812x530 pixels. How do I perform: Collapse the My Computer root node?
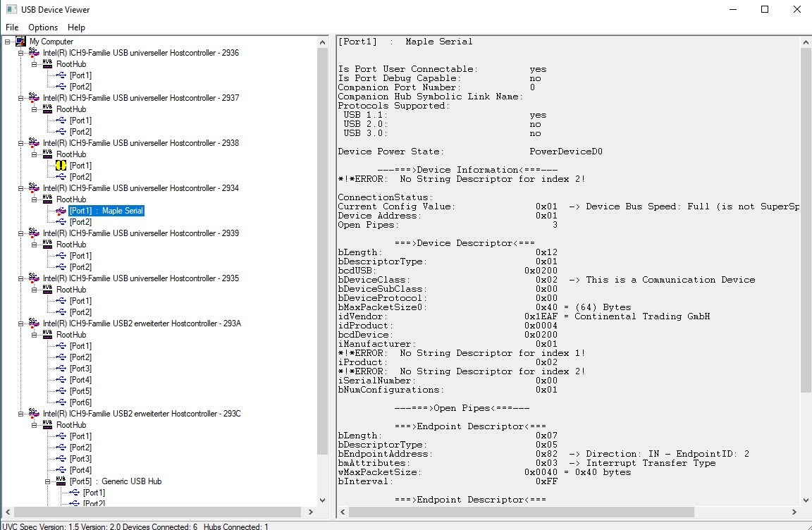coord(7,42)
